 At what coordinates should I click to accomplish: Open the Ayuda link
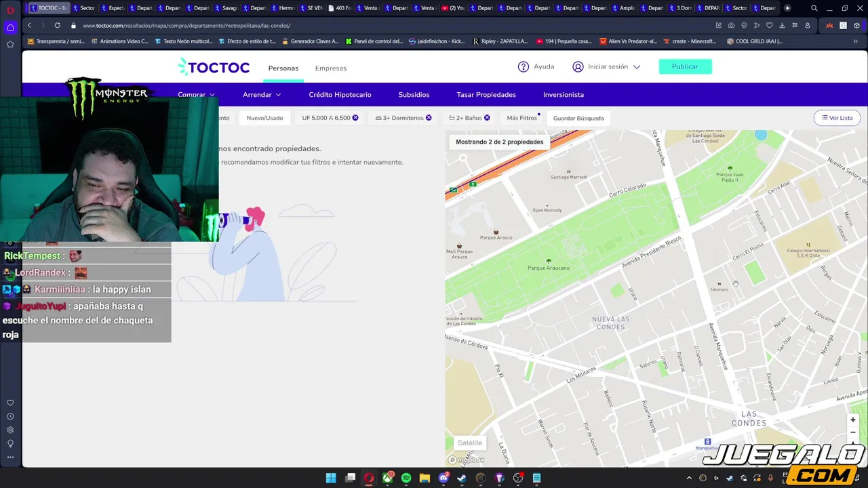(x=544, y=66)
